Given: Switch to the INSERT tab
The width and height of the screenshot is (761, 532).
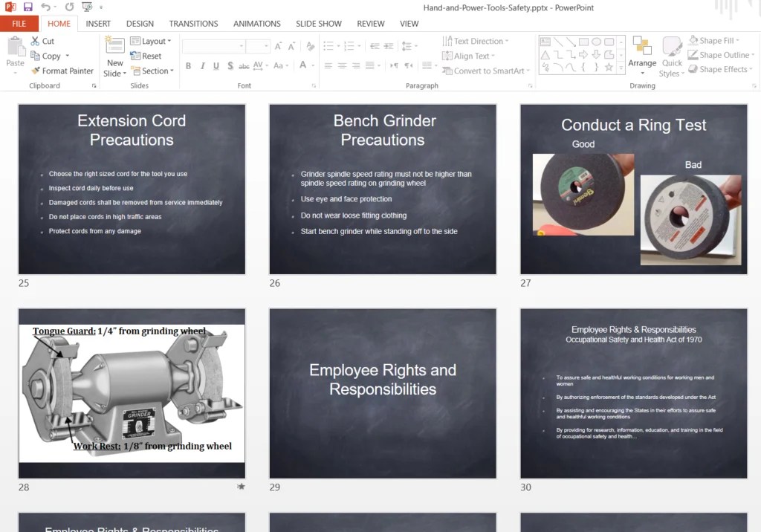Looking at the screenshot, I should tap(98, 24).
